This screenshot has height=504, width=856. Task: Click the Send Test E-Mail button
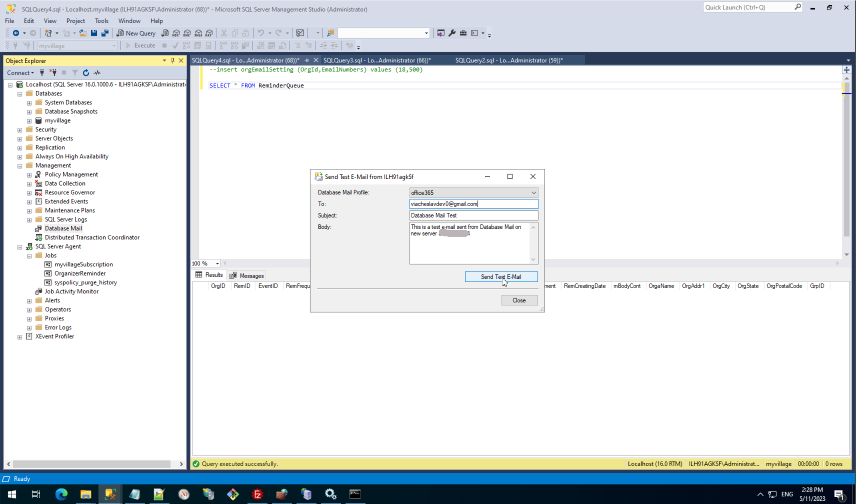pyautogui.click(x=501, y=277)
